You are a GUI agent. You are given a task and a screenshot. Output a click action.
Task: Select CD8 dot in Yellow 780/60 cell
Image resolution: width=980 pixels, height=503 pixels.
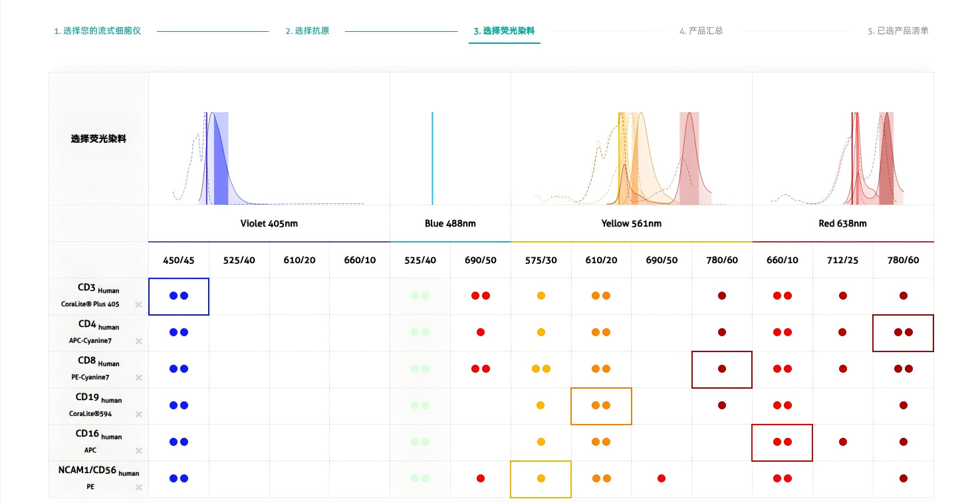(722, 369)
